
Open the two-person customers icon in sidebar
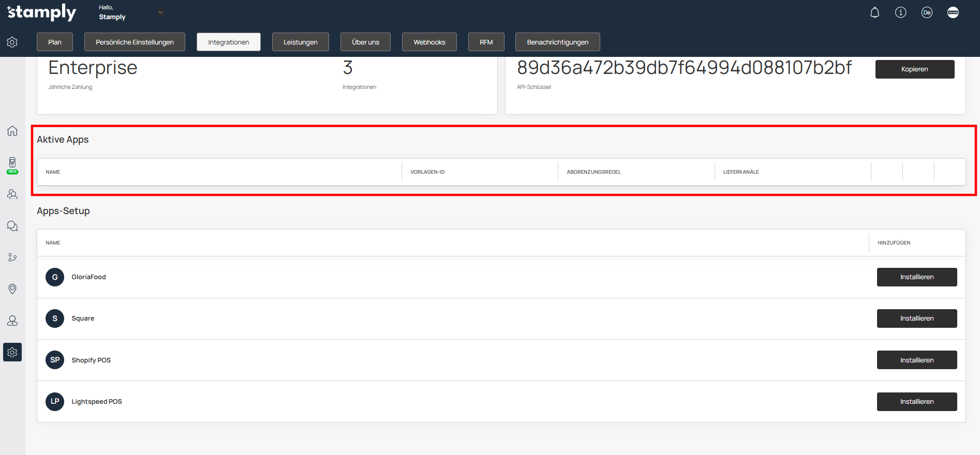[x=12, y=194]
